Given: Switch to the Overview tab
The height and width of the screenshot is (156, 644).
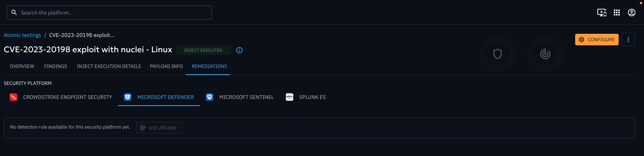Looking at the screenshot, I should (22, 66).
